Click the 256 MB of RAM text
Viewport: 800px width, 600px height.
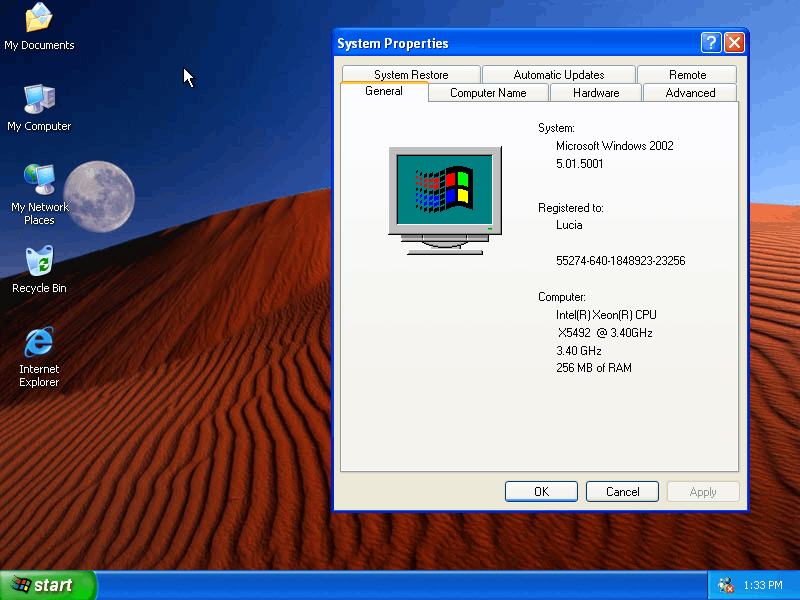click(x=594, y=368)
